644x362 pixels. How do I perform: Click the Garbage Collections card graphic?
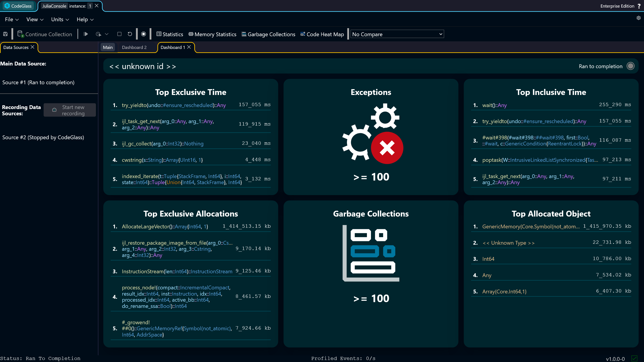coord(371,253)
